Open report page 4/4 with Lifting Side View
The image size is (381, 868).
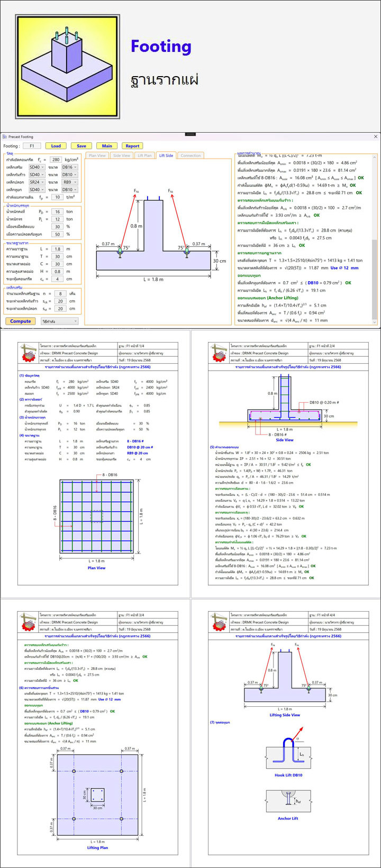pyautogui.click(x=286, y=732)
